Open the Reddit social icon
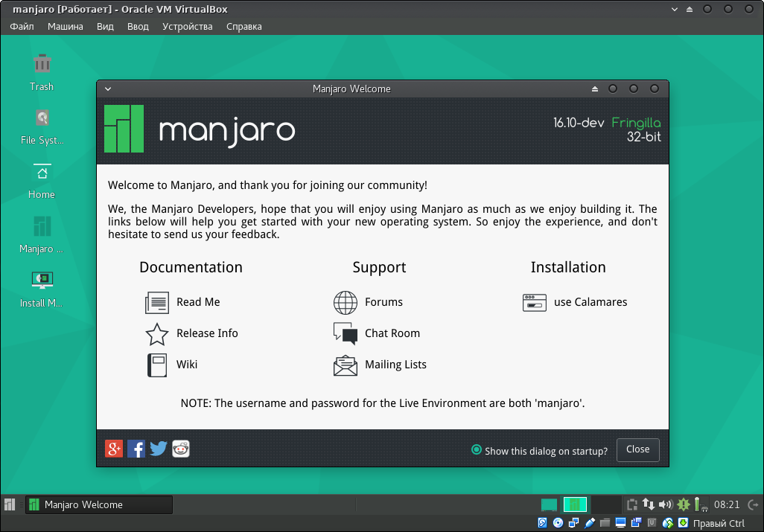 point(181,449)
